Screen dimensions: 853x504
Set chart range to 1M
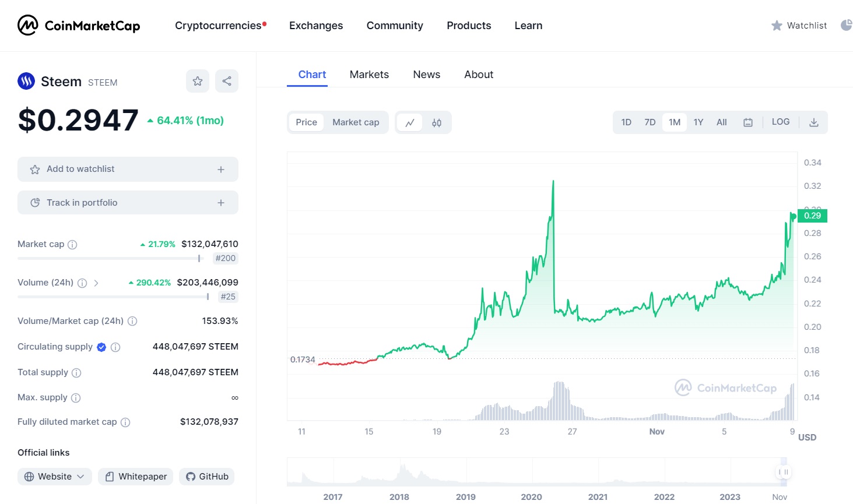click(x=675, y=122)
